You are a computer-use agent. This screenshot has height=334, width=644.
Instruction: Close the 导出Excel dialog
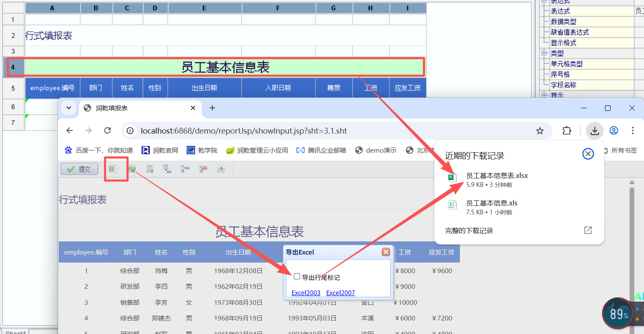click(x=386, y=252)
